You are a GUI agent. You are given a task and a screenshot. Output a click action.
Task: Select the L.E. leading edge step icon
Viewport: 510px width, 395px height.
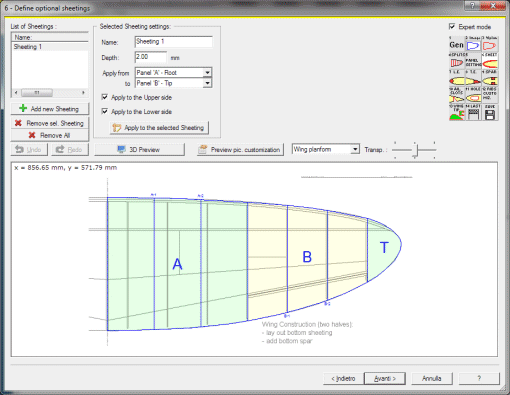(456, 78)
